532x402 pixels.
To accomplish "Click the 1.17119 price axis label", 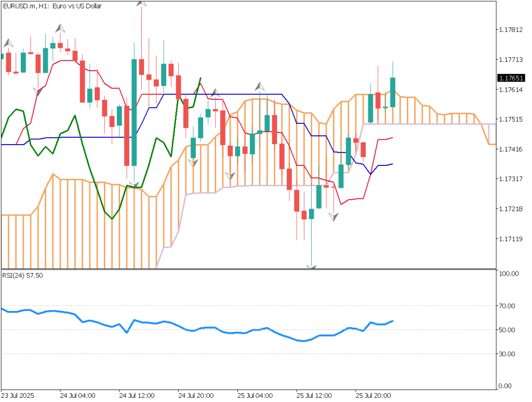I will coord(510,239).
